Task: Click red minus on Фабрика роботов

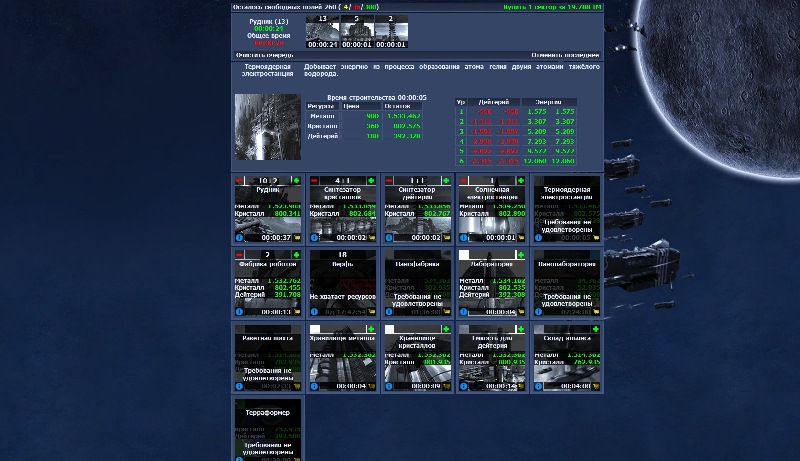Action: [238, 255]
